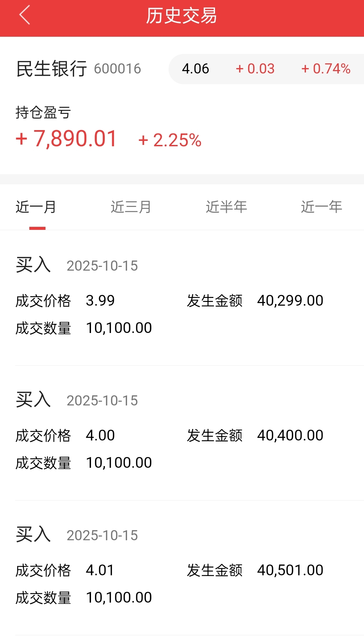The height and width of the screenshot is (640, 364).
Task: Open the 近半年 tab
Action: coord(226,207)
